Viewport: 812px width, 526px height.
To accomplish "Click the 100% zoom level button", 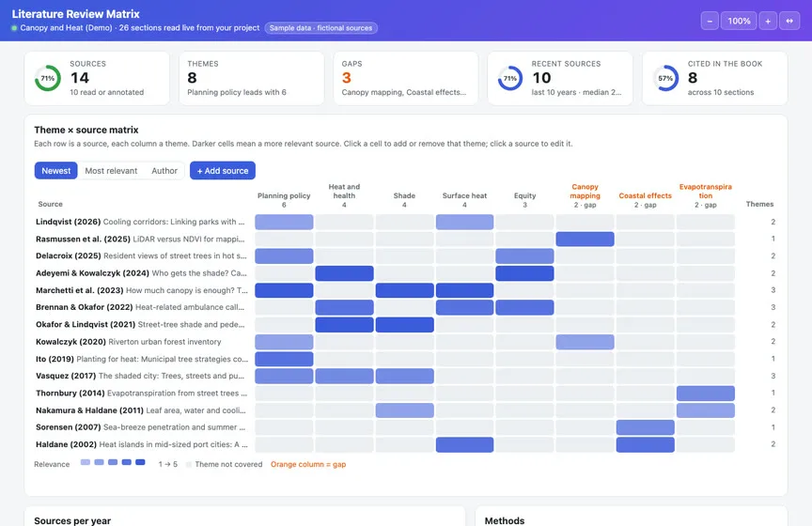I will [739, 22].
